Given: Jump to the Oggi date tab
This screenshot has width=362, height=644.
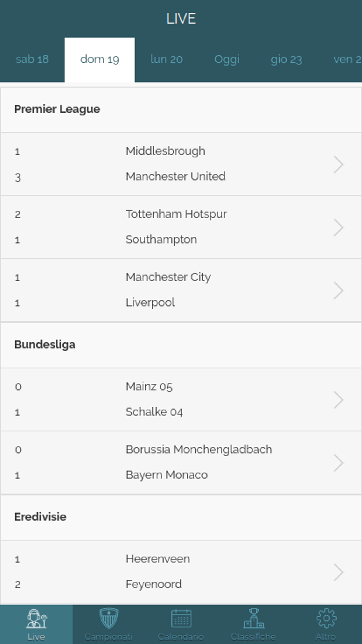Looking at the screenshot, I should point(227,60).
